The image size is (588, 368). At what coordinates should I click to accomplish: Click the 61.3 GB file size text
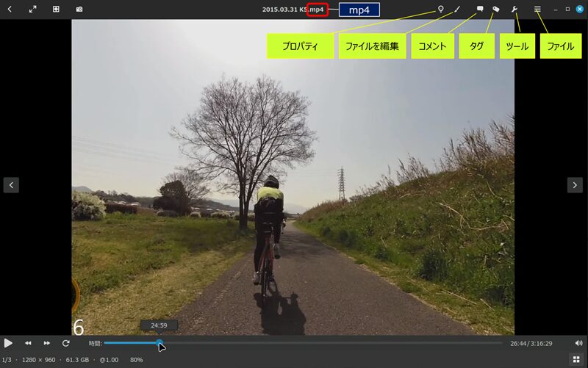coord(77,360)
